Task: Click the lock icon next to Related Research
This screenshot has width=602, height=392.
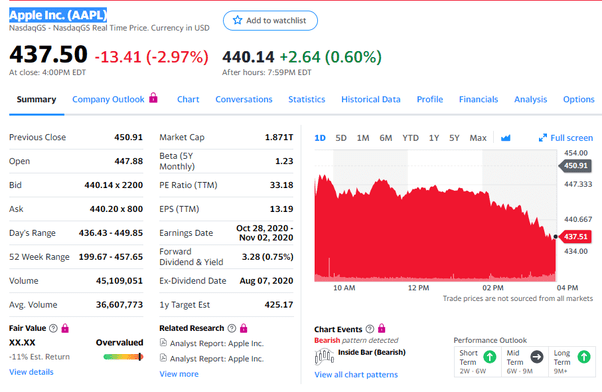Action: [x=243, y=328]
